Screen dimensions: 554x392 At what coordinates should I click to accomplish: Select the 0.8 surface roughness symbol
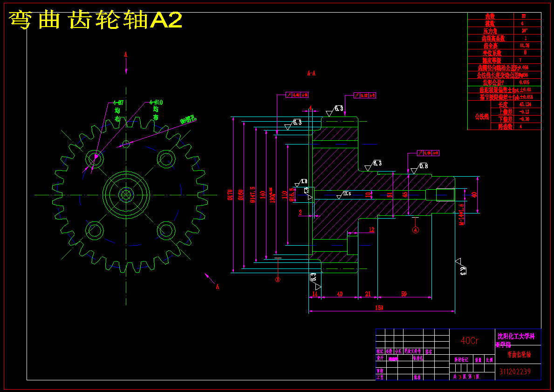click(x=420, y=167)
